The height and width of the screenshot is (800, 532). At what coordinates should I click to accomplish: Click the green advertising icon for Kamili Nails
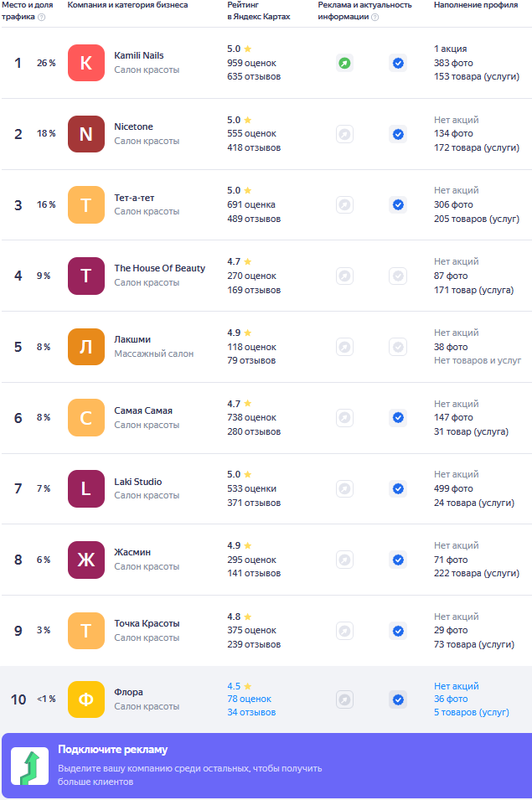click(x=345, y=64)
